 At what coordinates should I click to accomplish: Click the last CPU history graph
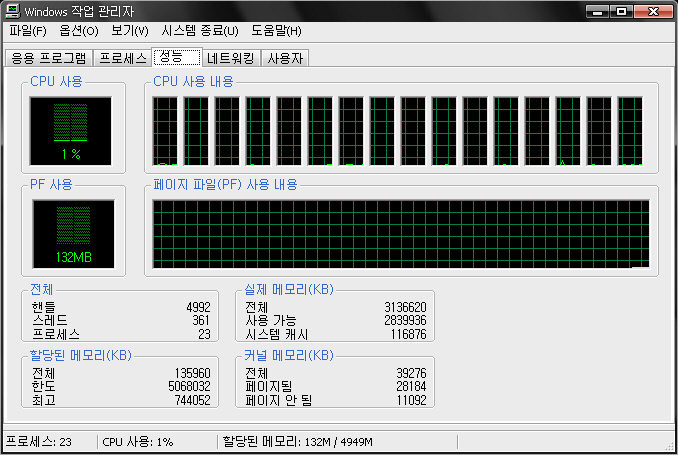[x=630, y=131]
